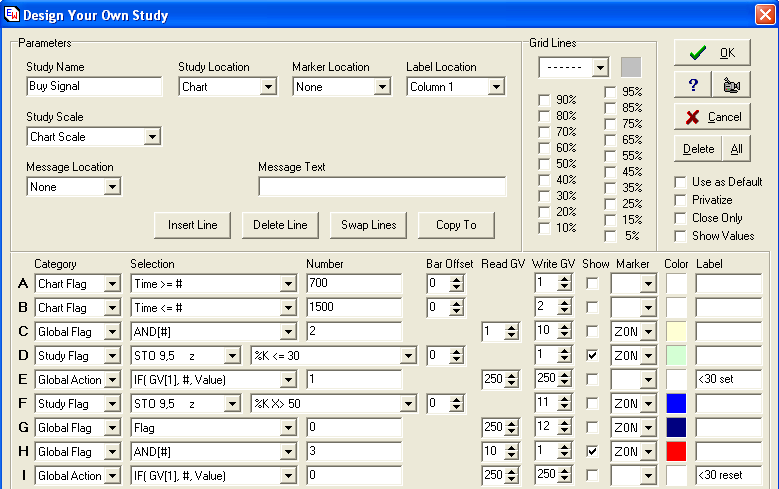
Task: Decrease Bar Offset spinner on row B
Action: tap(458, 312)
